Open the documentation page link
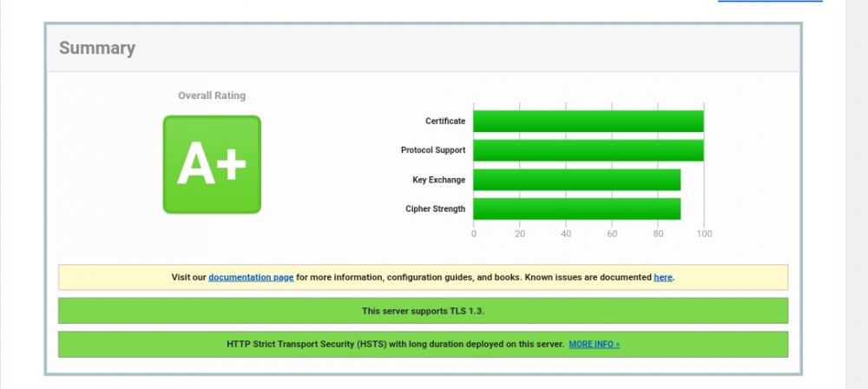 (x=251, y=277)
